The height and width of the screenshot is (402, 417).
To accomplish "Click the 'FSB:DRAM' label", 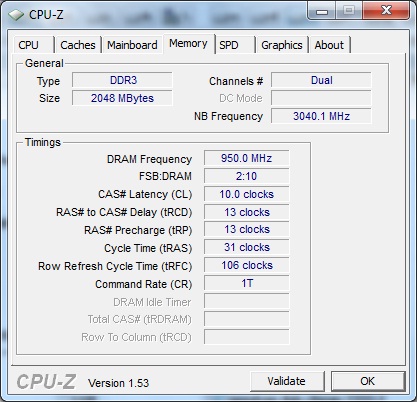I will (165, 176).
